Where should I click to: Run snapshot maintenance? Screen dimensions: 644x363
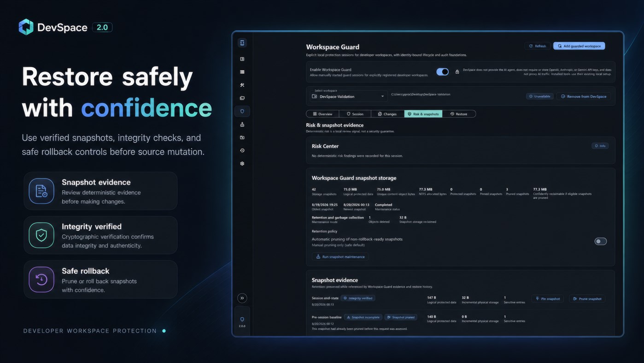pos(340,256)
